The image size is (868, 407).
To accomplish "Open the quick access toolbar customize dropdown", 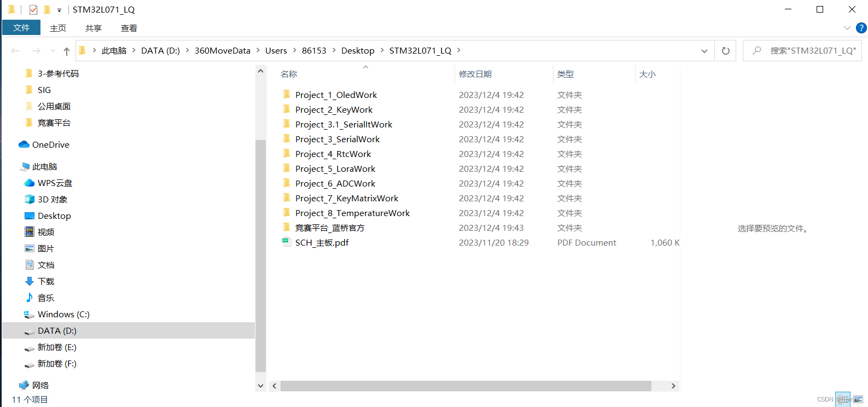I will (x=59, y=10).
